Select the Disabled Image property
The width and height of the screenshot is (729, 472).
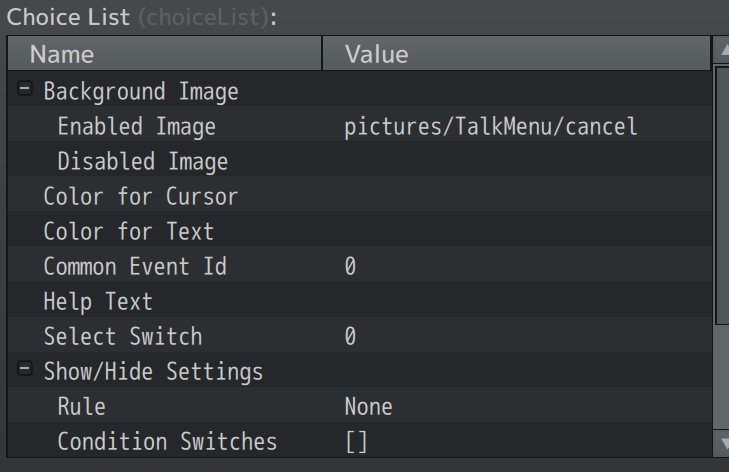[142, 162]
